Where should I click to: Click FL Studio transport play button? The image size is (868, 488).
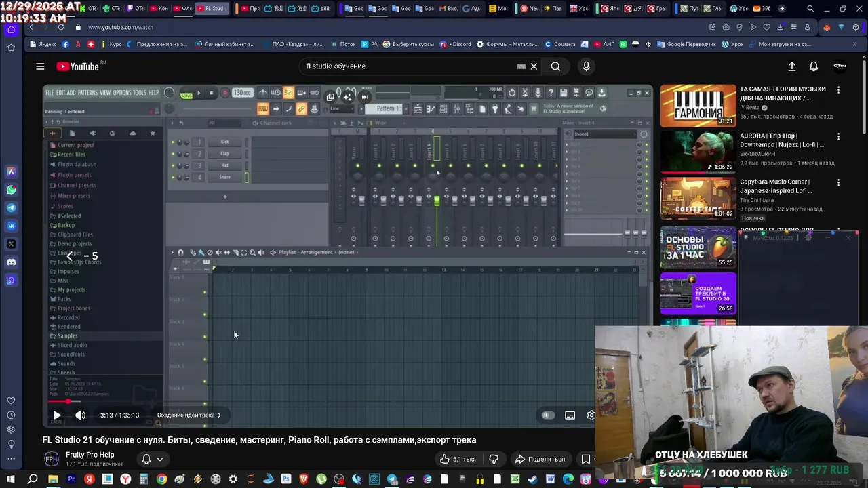(199, 94)
